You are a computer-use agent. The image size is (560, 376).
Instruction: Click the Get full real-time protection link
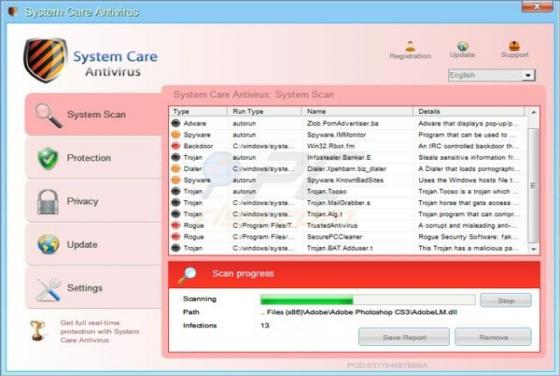tap(100, 331)
